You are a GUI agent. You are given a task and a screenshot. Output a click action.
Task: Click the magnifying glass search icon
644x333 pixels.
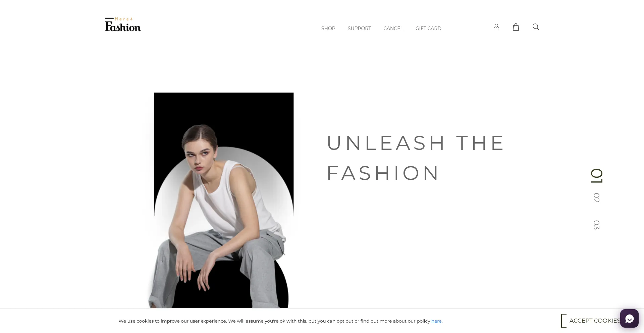coord(536,27)
